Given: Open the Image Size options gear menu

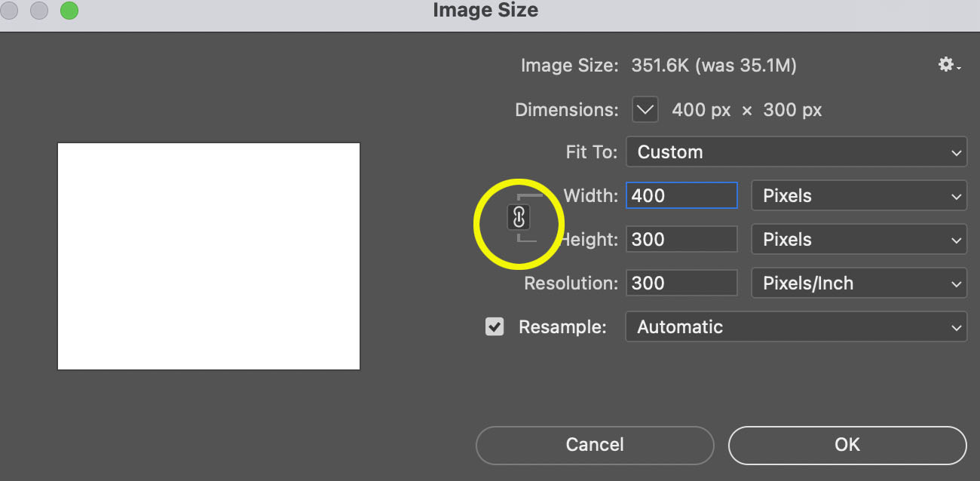Looking at the screenshot, I should [x=945, y=65].
